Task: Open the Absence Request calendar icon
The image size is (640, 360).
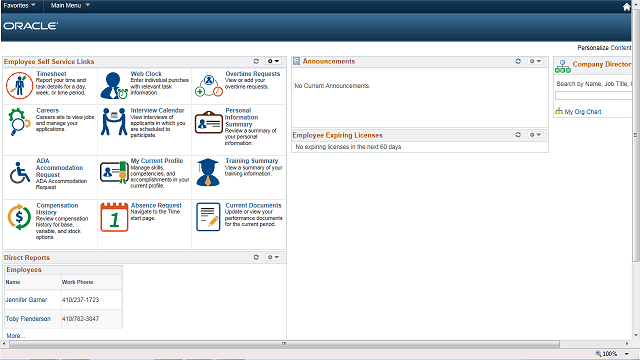Action: tap(114, 217)
